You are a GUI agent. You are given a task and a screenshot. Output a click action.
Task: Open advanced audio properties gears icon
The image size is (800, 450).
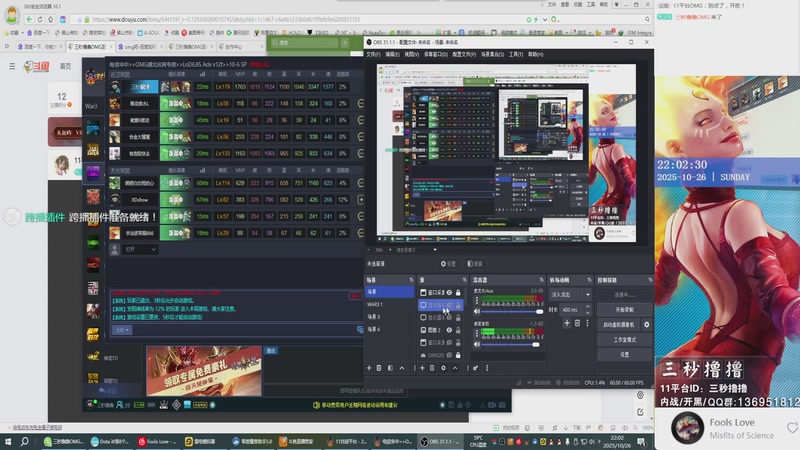click(476, 368)
